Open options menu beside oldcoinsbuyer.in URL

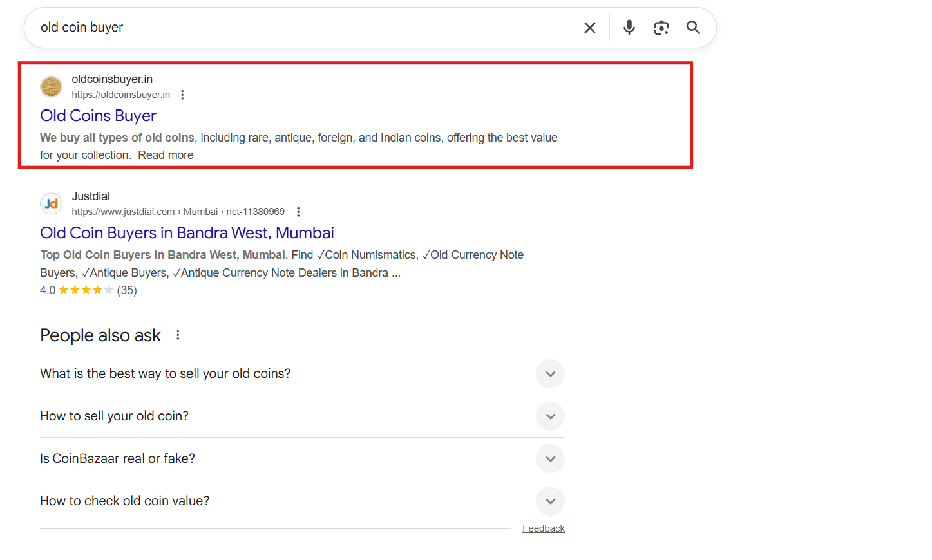[182, 95]
